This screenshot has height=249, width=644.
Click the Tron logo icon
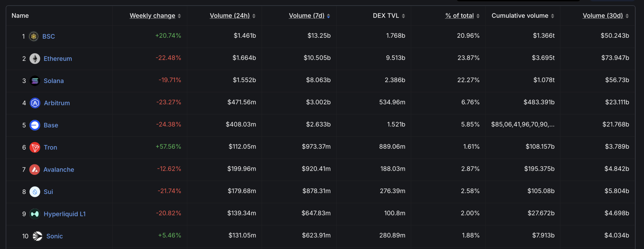click(x=35, y=147)
